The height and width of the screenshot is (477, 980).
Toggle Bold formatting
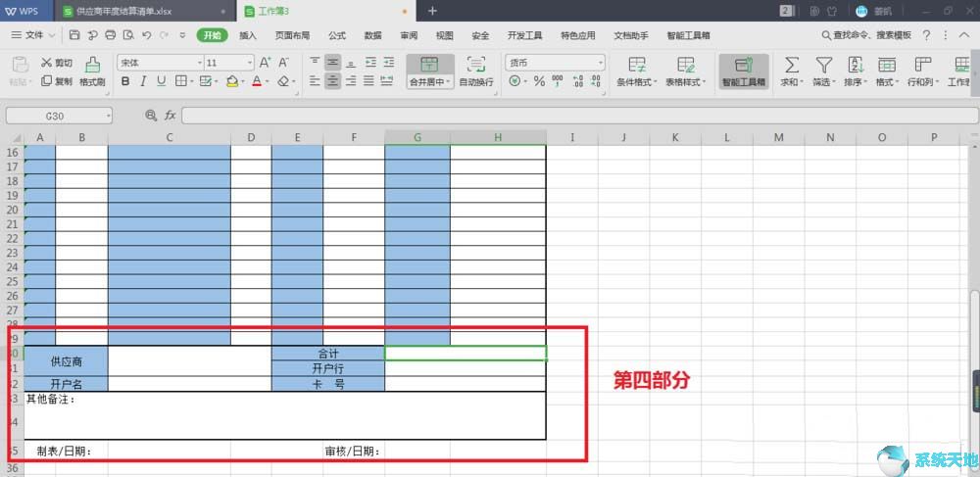click(125, 81)
